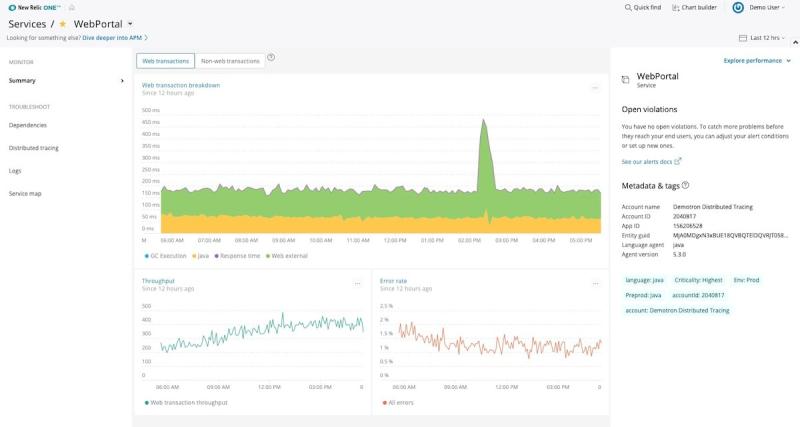Toggle Java legend series
This screenshot has height=427, width=800.
click(x=201, y=256)
